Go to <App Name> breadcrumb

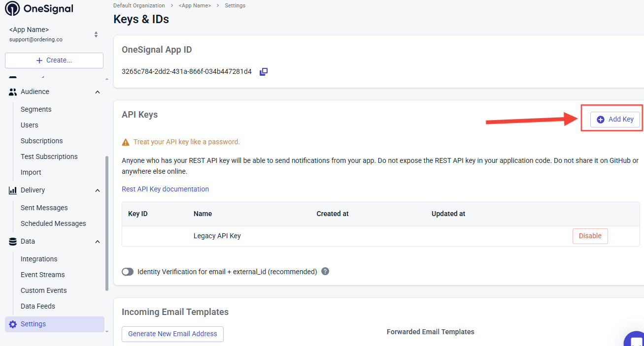pyautogui.click(x=195, y=5)
